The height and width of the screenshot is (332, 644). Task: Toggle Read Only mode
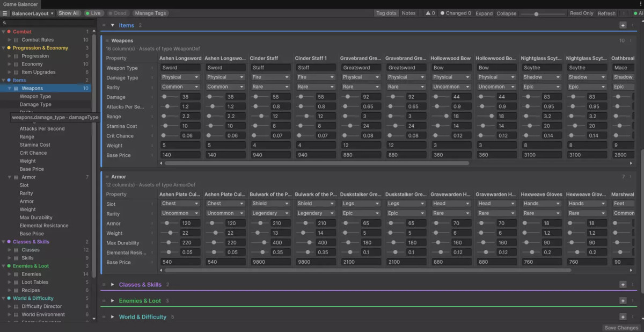(582, 13)
